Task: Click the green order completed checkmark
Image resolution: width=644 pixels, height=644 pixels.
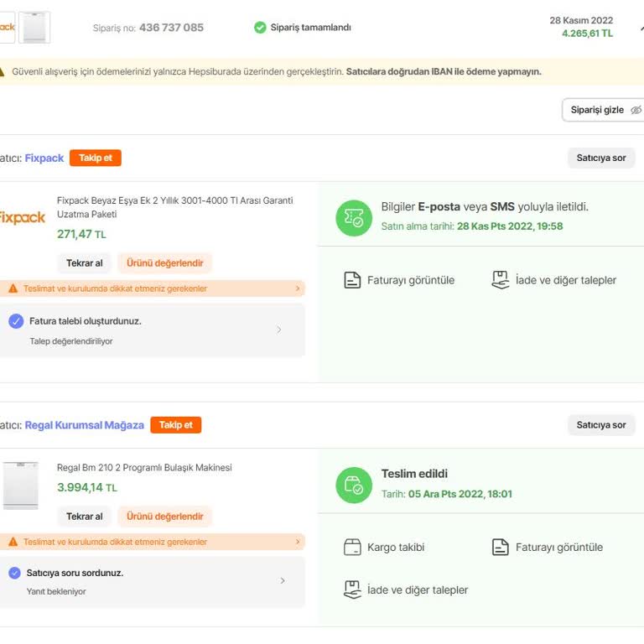Action: [x=260, y=28]
